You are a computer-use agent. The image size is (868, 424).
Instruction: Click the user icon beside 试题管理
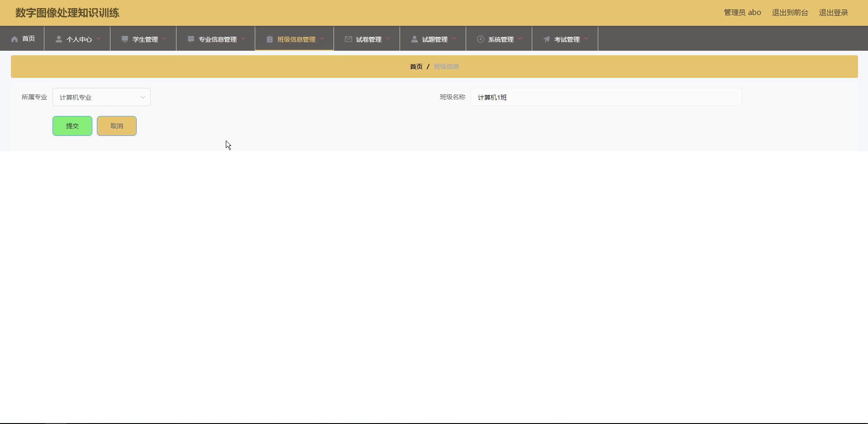(x=415, y=39)
